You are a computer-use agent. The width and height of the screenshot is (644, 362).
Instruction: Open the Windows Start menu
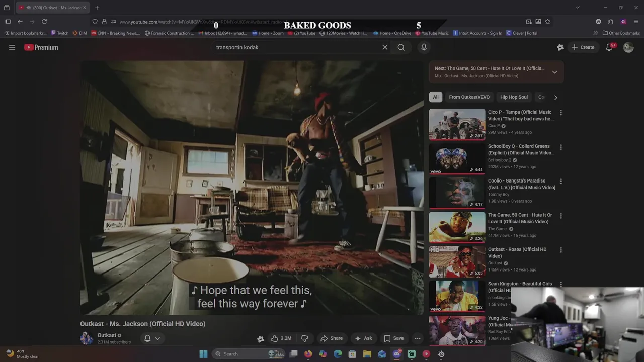(x=203, y=354)
